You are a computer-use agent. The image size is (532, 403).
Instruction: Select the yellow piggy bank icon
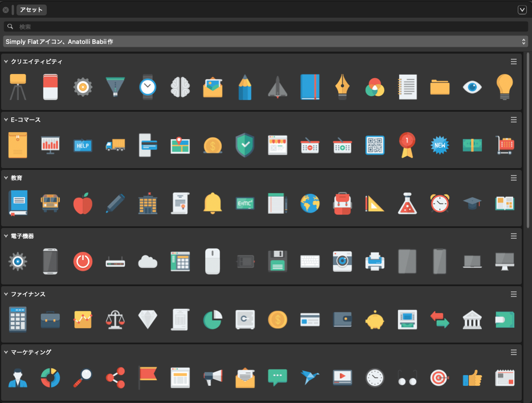click(375, 320)
